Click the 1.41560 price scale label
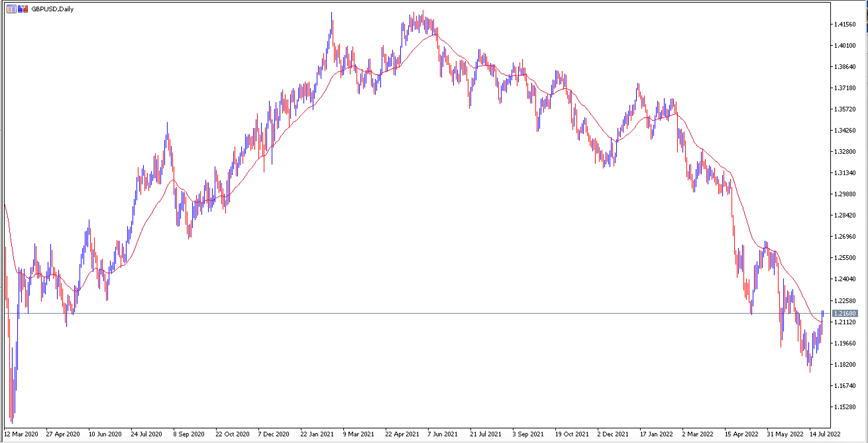Viewport: 868px width, 443px height. pyautogui.click(x=844, y=24)
